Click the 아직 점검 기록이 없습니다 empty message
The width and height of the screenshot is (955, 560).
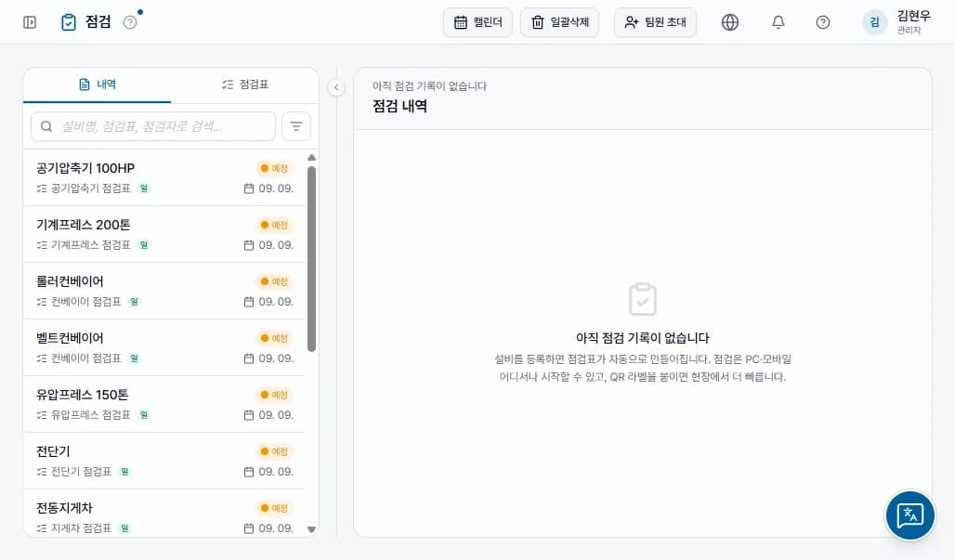coord(643,338)
